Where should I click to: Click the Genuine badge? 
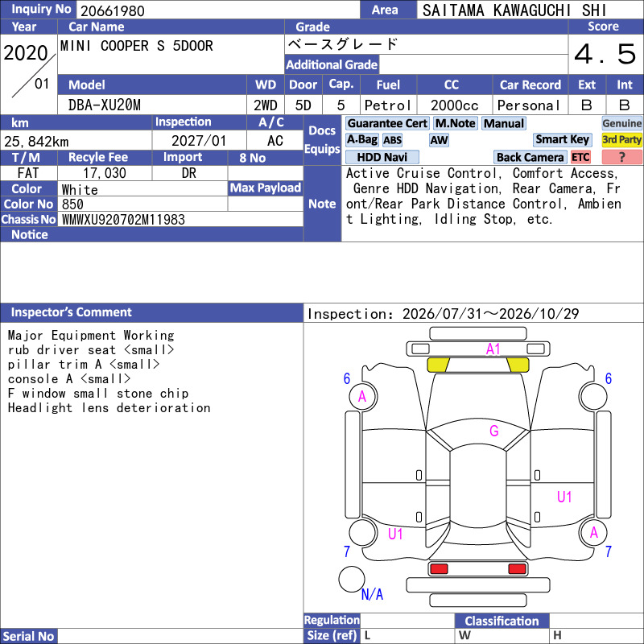621,123
